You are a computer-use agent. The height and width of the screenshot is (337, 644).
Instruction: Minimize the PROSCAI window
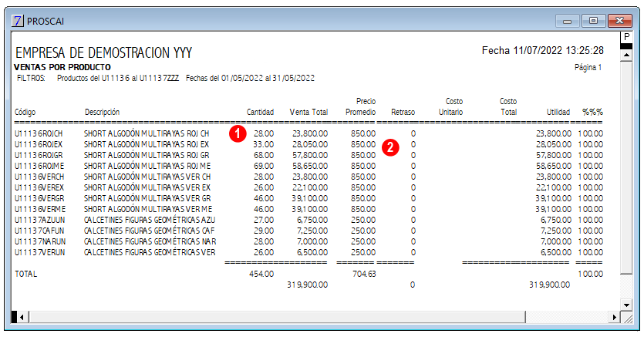click(x=568, y=21)
